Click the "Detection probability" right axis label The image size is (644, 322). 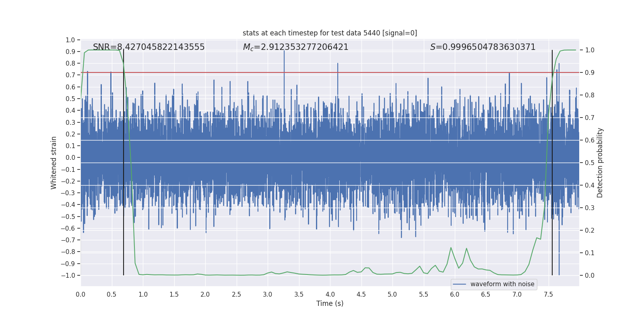600,163
